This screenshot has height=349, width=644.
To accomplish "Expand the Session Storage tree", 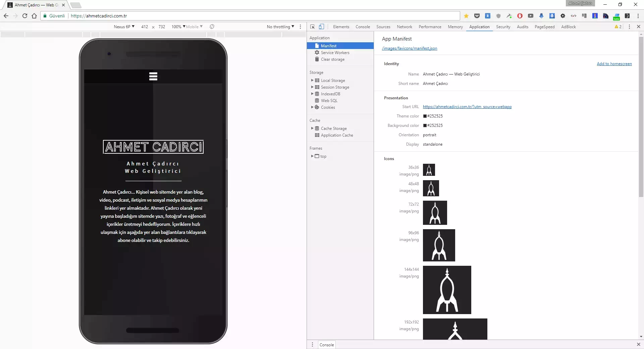I will 312,87.
